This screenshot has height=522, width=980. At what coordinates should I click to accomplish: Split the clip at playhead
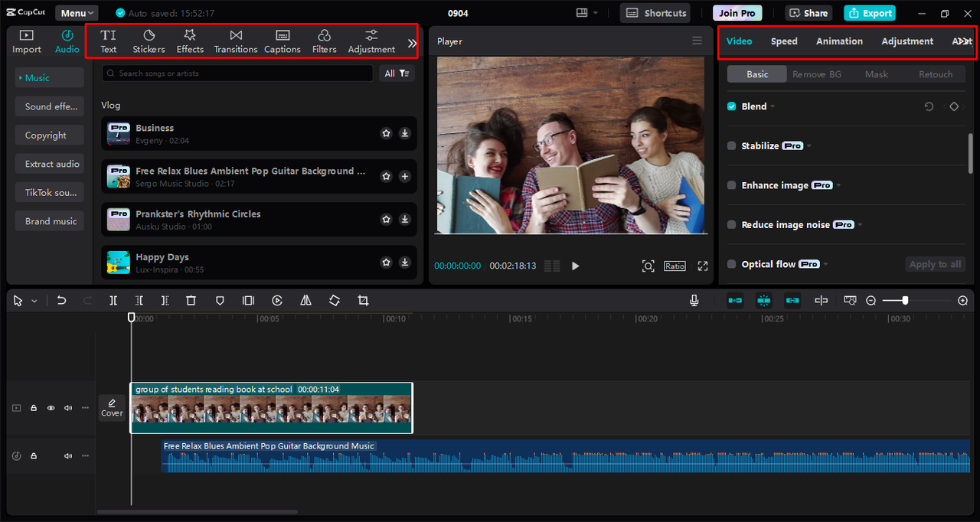click(113, 301)
